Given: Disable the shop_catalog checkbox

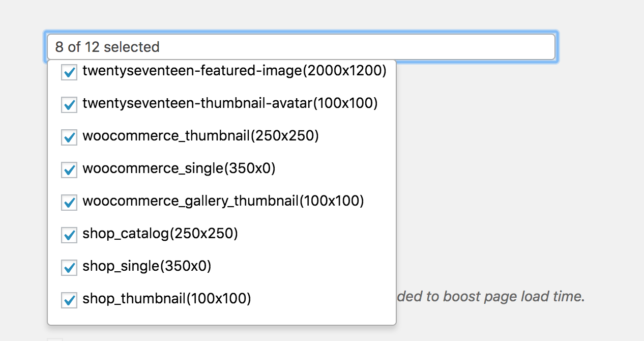Looking at the screenshot, I should point(69,235).
